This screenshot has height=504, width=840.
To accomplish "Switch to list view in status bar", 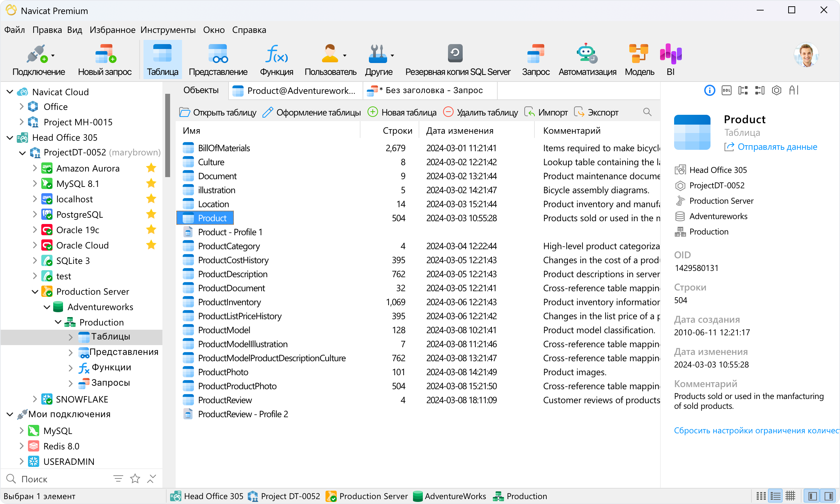I will coord(761,496).
